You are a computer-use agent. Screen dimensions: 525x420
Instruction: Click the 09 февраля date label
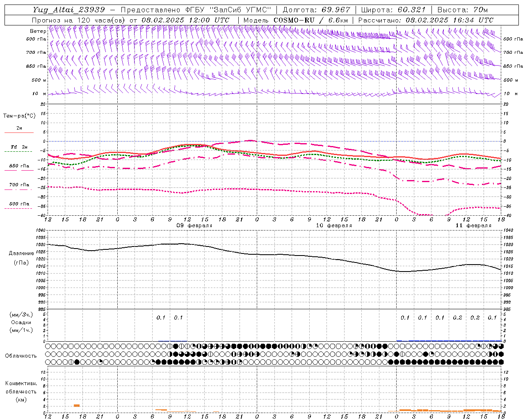194,226
